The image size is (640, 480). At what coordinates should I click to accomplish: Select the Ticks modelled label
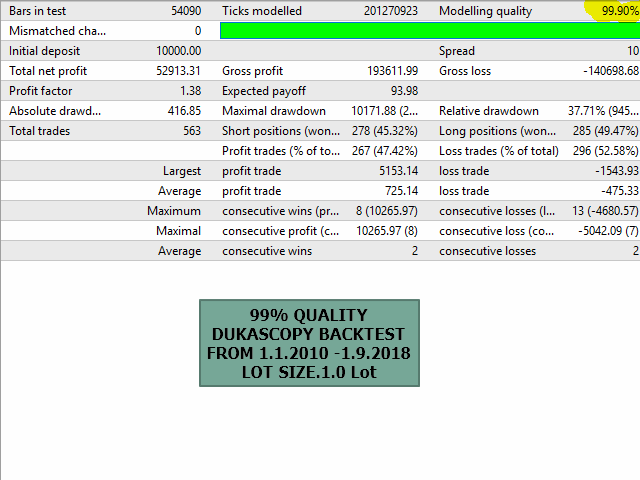(262, 11)
